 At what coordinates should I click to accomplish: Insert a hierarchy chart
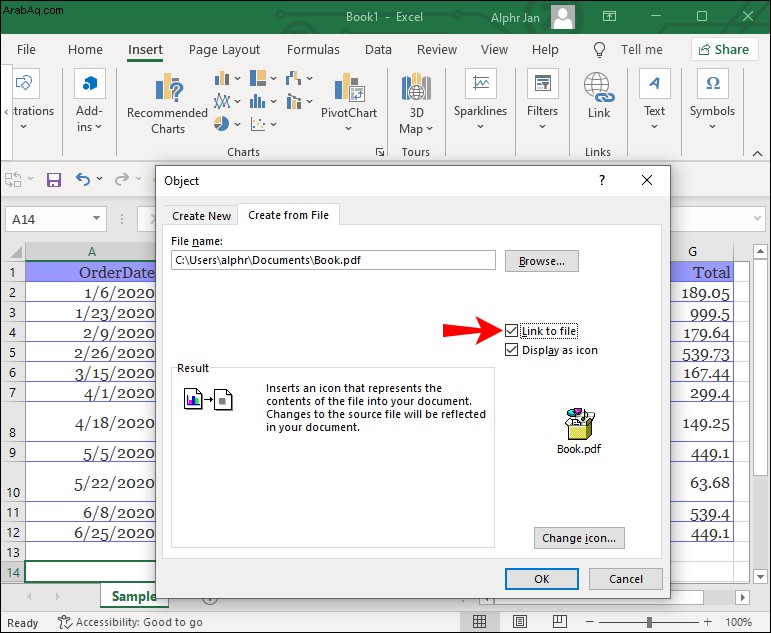coord(258,78)
